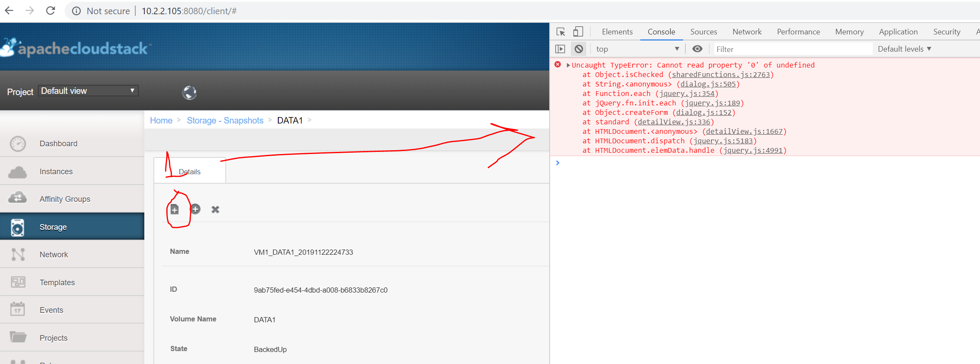This screenshot has width=980, height=364.
Task: Click the Templates icon in sidebar
Action: tap(18, 282)
